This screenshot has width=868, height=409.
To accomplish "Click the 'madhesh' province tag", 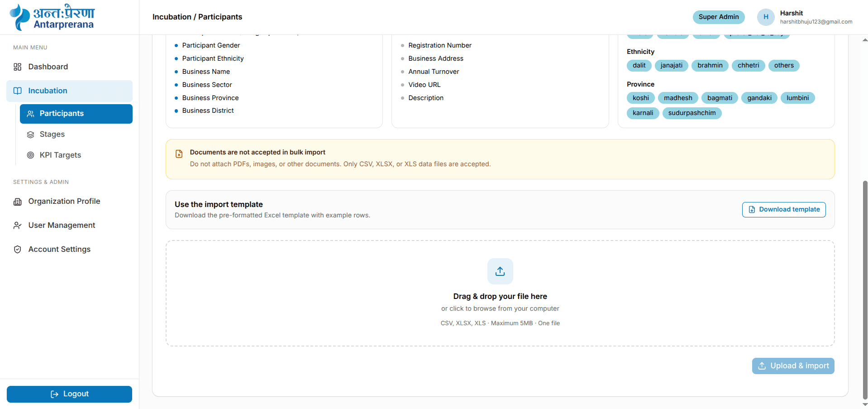I will 678,98.
